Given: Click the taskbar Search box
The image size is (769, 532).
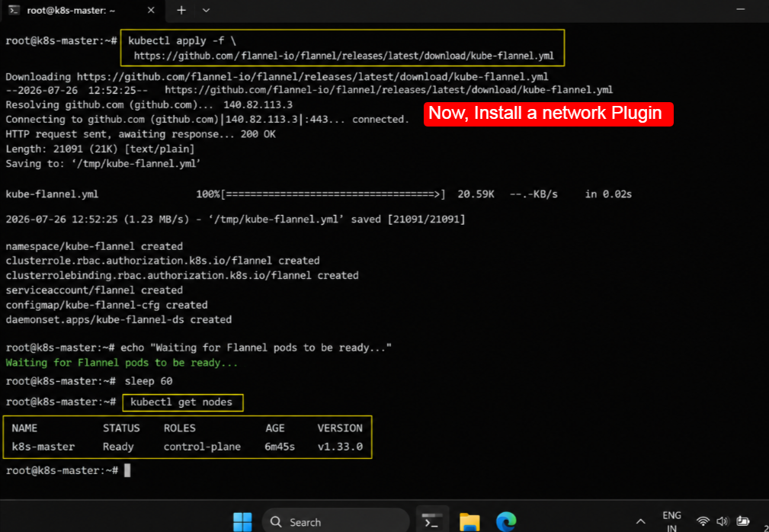Looking at the screenshot, I should tap(336, 521).
